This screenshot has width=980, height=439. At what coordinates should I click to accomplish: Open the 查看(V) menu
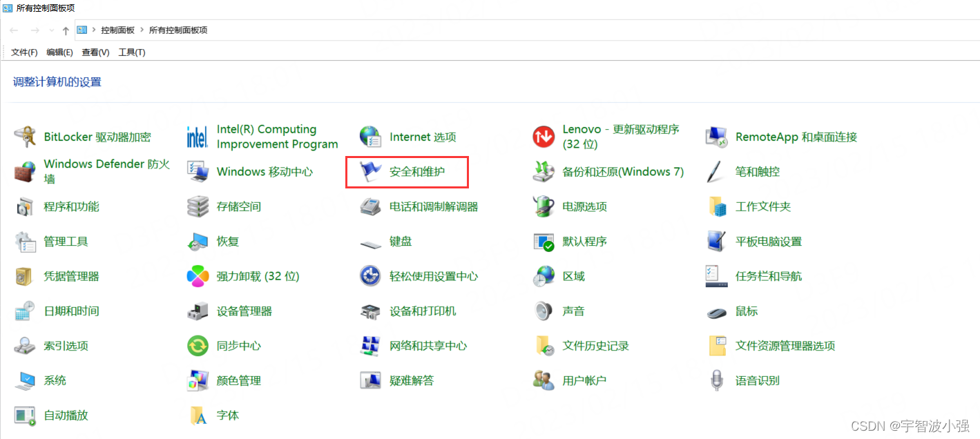coord(95,52)
